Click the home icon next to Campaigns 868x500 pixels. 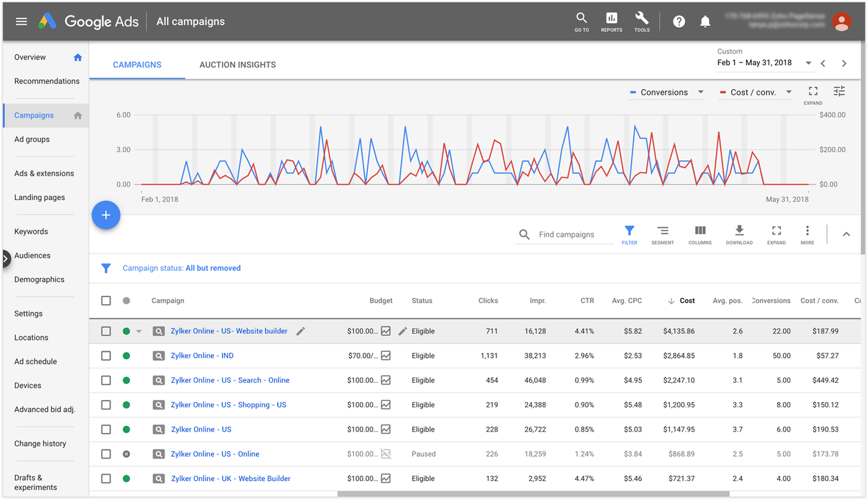[78, 116]
